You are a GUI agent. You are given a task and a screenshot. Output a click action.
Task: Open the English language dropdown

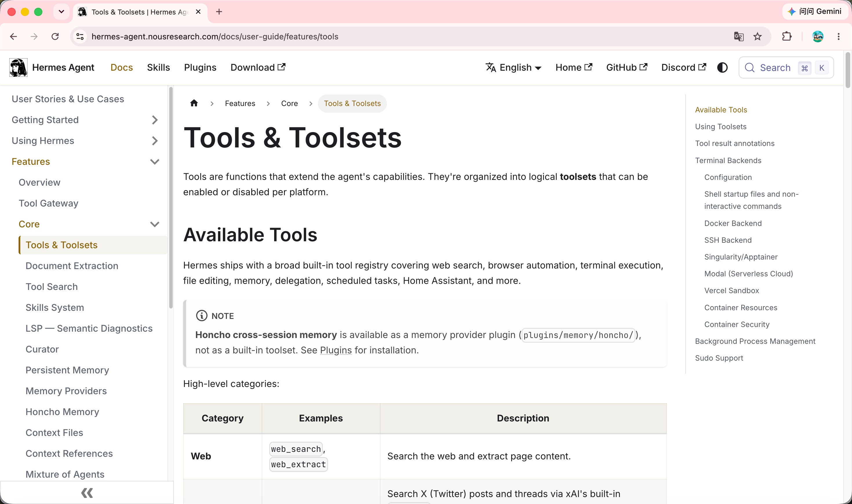click(513, 67)
